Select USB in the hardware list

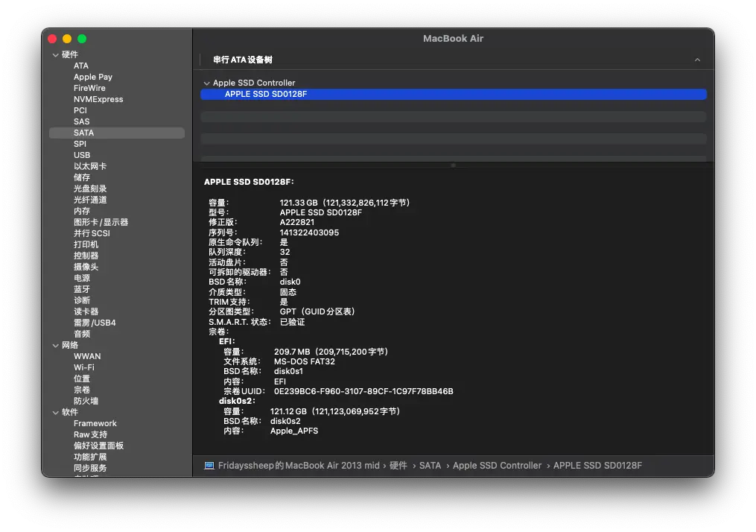tap(82, 156)
